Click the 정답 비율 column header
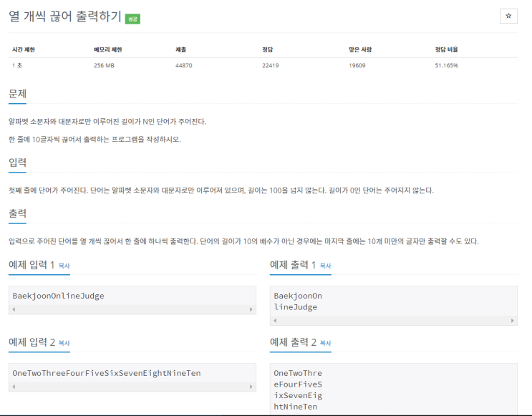Viewport: 532px width, 416px height. click(447, 49)
